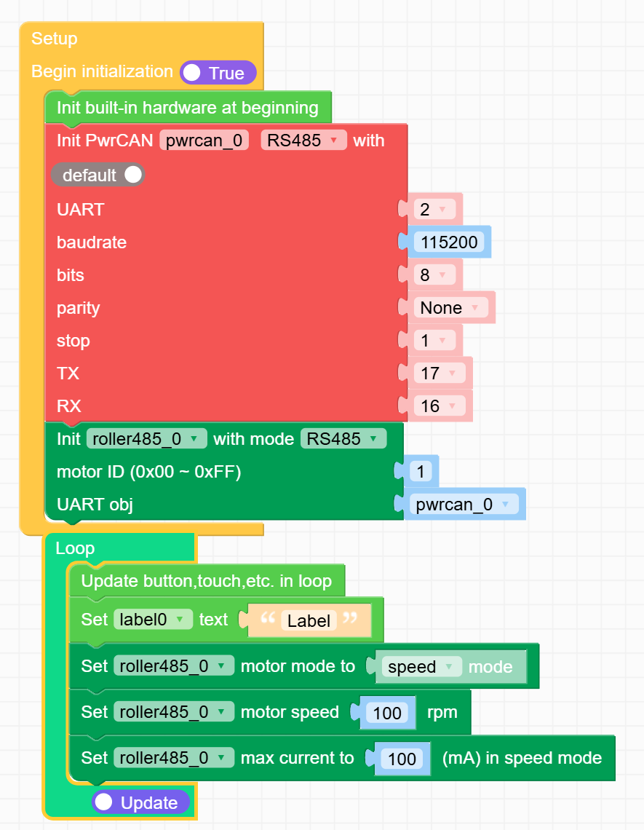Expand the parity None dropdown
This screenshot has height=830, width=644.
(x=450, y=308)
